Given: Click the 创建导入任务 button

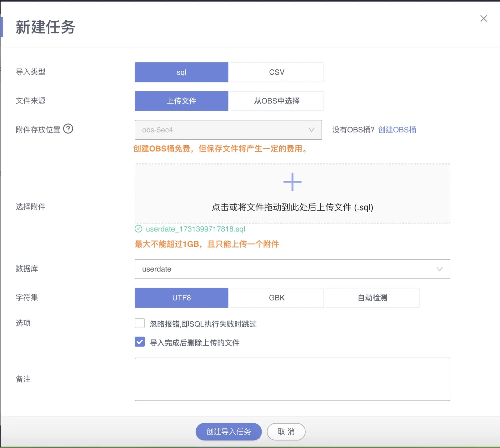Looking at the screenshot, I should (x=228, y=432).
